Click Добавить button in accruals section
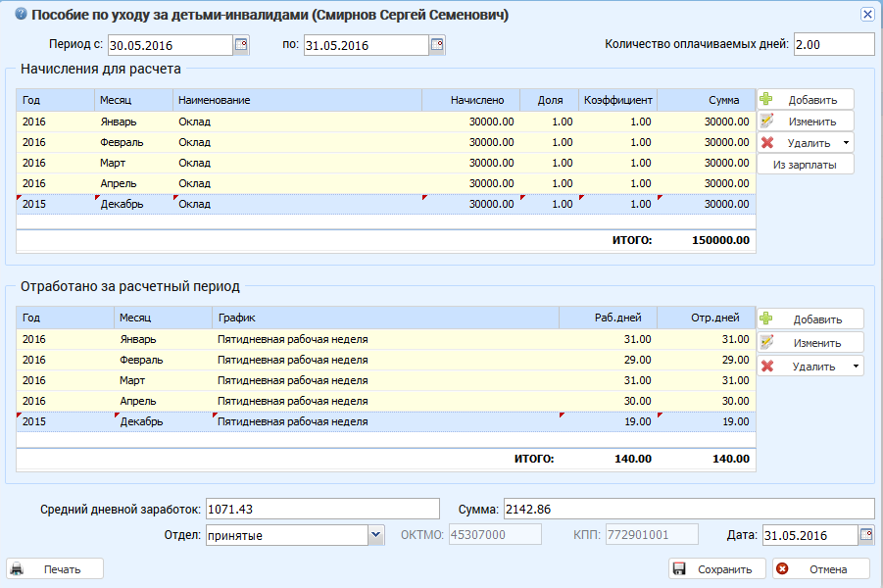The height and width of the screenshot is (588, 883). point(806,100)
